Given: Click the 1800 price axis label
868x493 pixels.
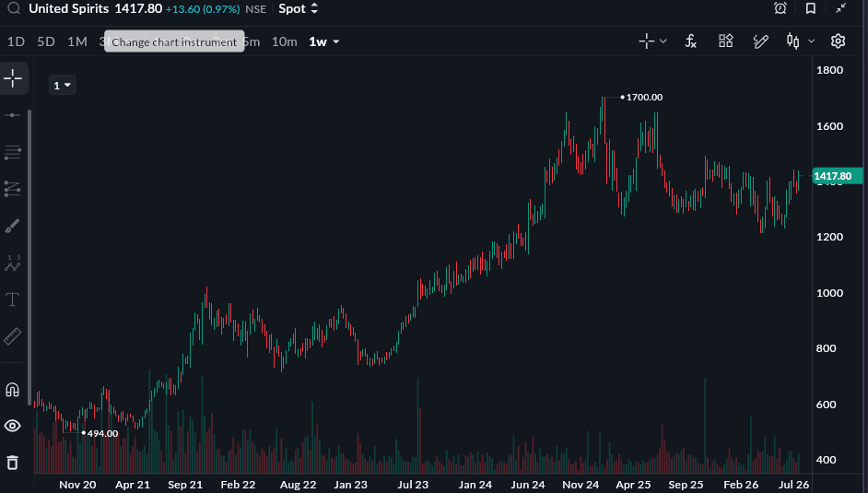Looking at the screenshot, I should (x=830, y=70).
